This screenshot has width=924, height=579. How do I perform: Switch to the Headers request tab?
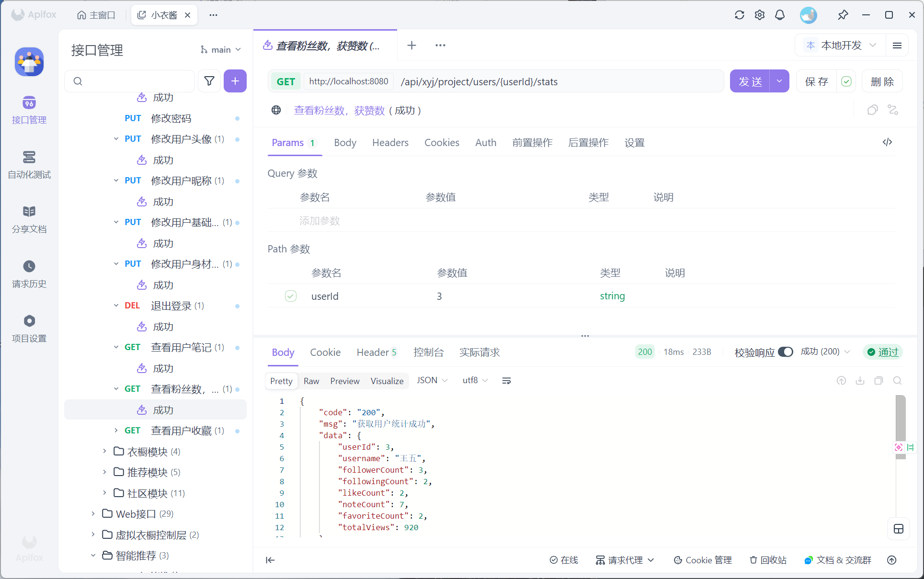tap(390, 143)
